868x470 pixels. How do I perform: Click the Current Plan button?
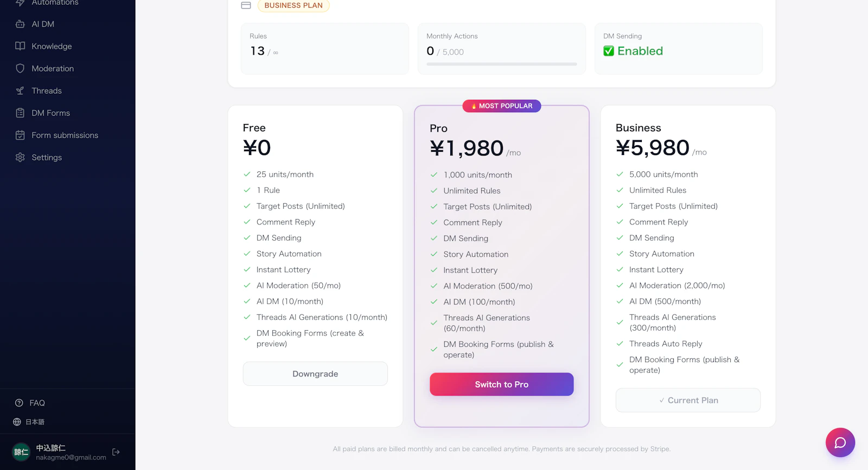coord(688,400)
